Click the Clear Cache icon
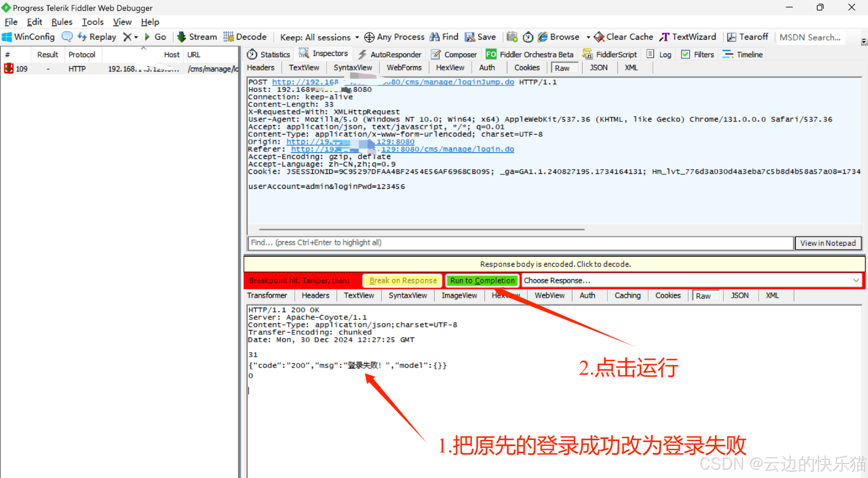The width and height of the screenshot is (868, 478). point(599,37)
